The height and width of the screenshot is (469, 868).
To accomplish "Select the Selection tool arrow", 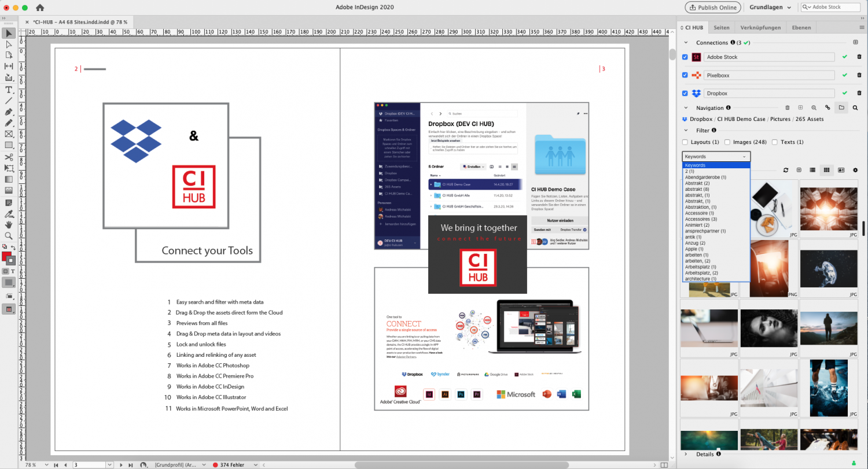I will point(9,33).
